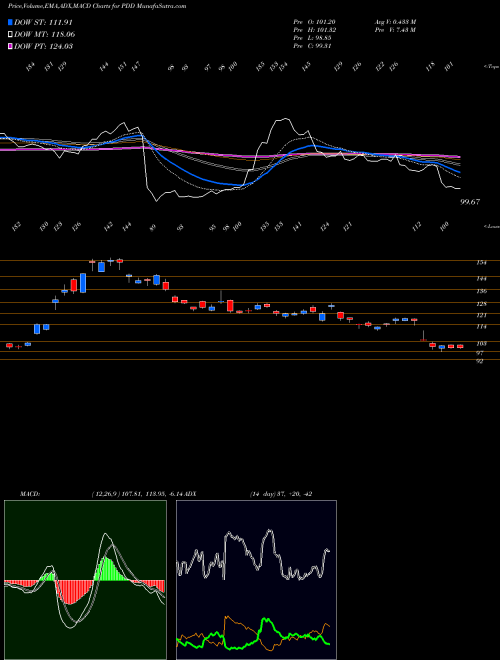Viewport: 500px width, 660px height.
Task: Click the white DOW MT legend swatch
Action: 10,35
